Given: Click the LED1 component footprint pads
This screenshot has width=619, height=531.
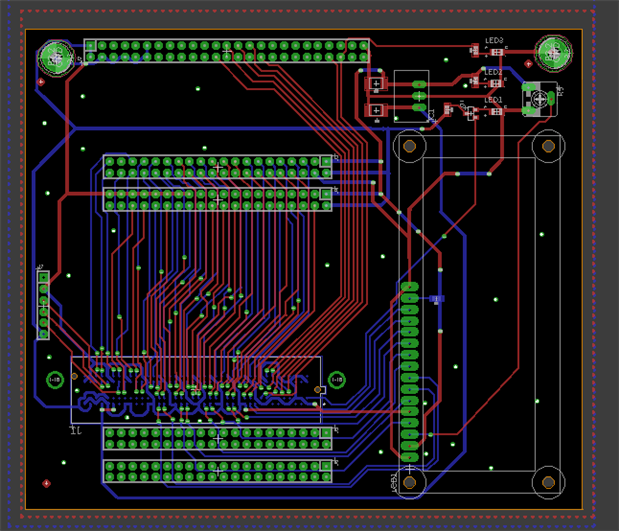Looking at the screenshot, I should click(x=496, y=111).
